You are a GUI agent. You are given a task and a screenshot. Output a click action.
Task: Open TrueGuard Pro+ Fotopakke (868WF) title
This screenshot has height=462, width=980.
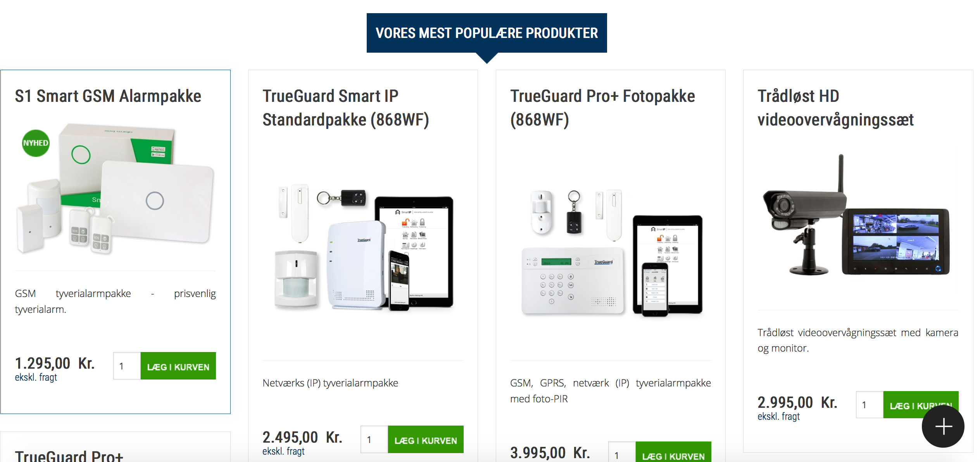click(602, 108)
